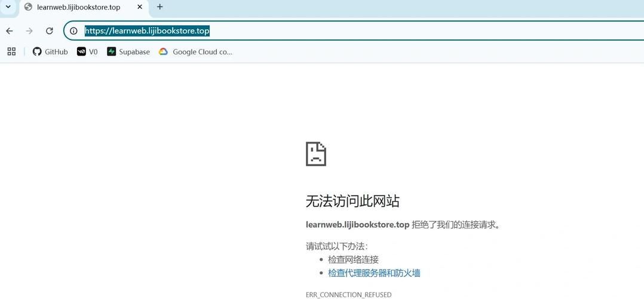The image size is (644, 299).
Task: Click the globe favicon on the tab
Action: (28, 7)
